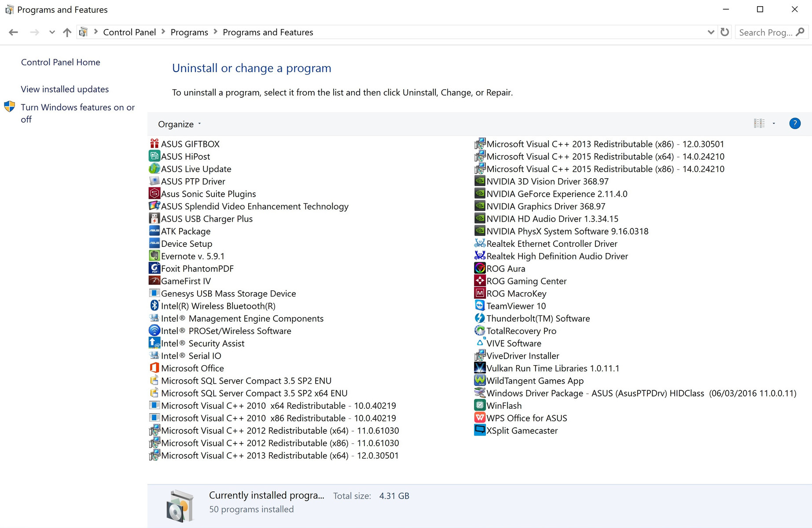This screenshot has width=812, height=528.
Task: Click the ASUS USB Charger Plus icon
Action: coord(154,219)
